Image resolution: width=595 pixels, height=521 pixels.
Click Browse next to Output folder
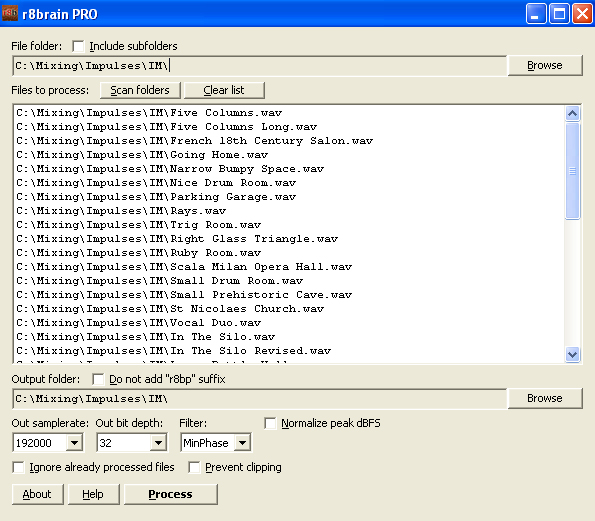tap(545, 398)
